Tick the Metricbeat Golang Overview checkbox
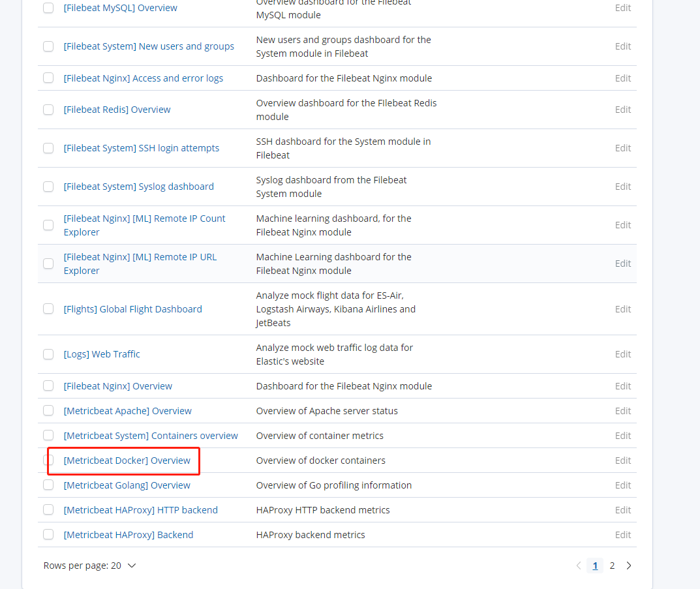This screenshot has height=589, width=700. point(48,485)
